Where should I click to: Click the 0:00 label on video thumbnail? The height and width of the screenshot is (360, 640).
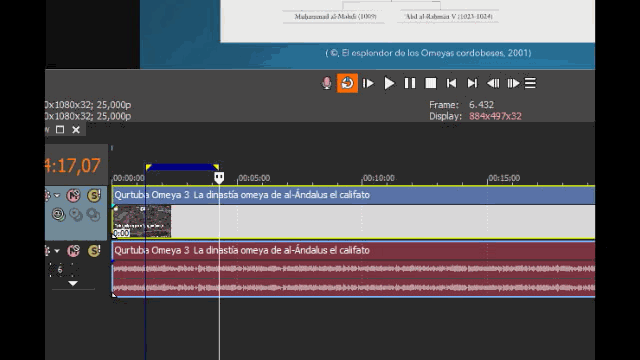pyautogui.click(x=121, y=233)
